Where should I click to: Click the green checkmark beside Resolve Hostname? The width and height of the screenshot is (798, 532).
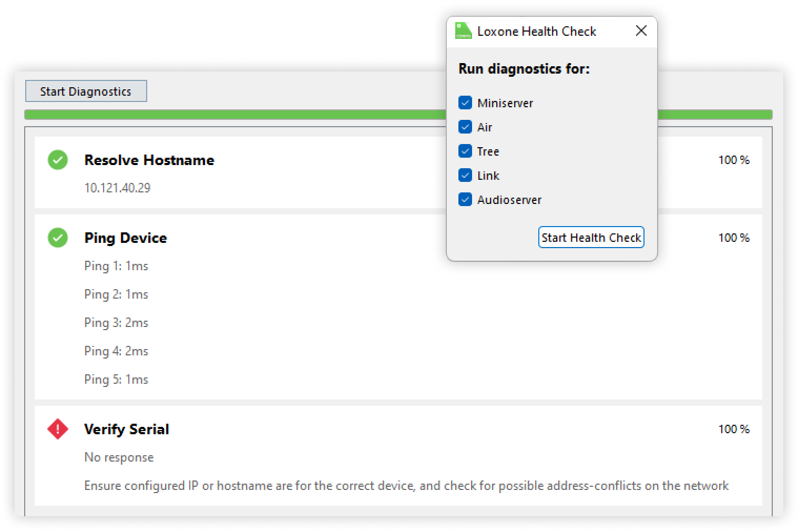[58, 160]
